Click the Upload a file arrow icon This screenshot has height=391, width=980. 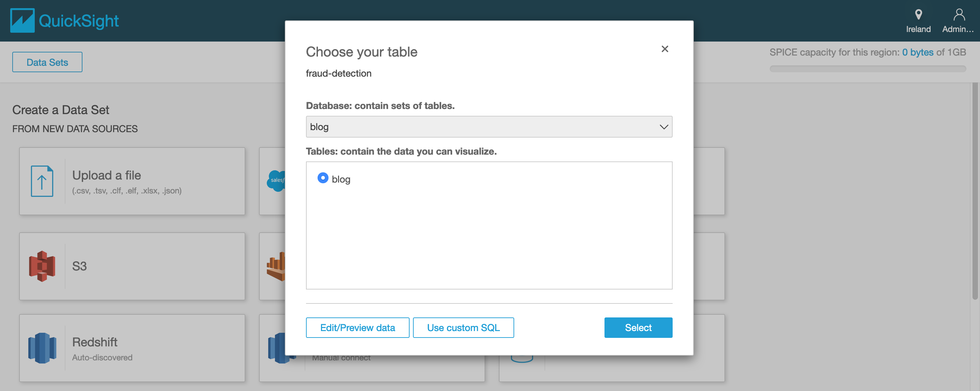[42, 181]
